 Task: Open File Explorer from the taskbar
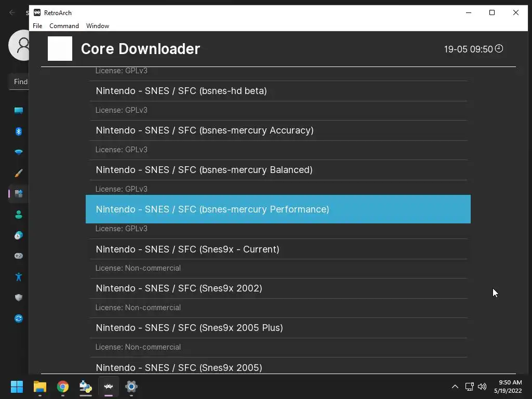39,387
